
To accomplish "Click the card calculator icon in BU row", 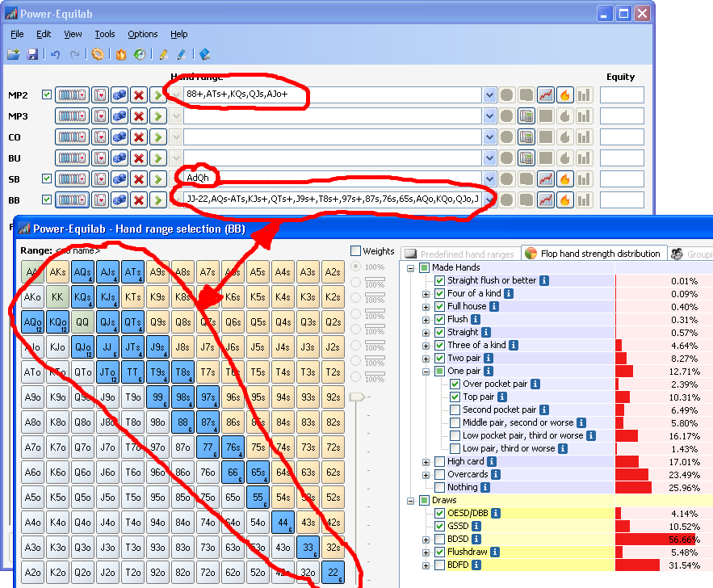I will [x=526, y=158].
